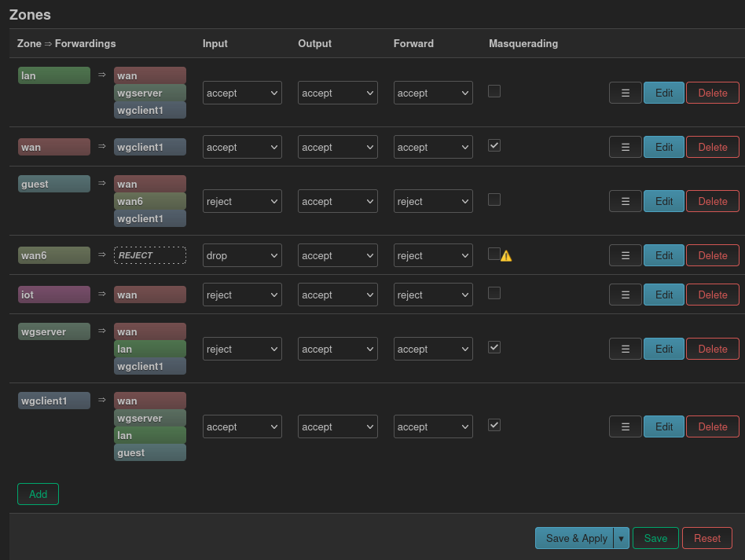Open the Input dropdown for wan6 zone
The height and width of the screenshot is (560, 745).
(242, 255)
